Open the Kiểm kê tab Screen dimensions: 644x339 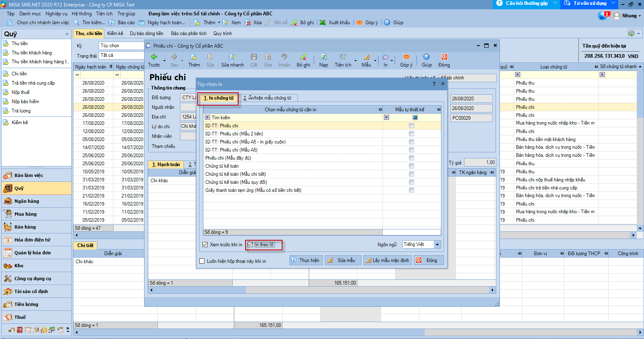click(115, 33)
